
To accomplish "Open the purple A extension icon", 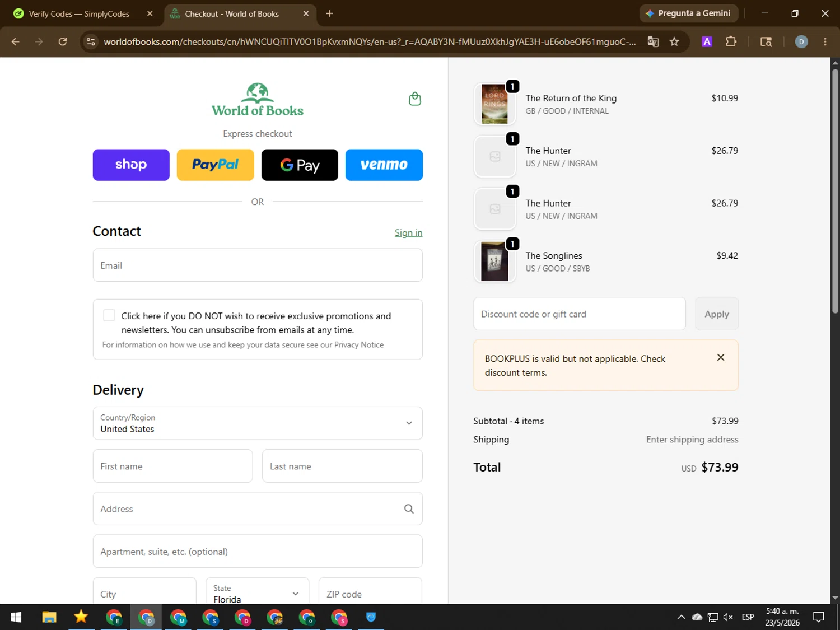I will coord(707,41).
